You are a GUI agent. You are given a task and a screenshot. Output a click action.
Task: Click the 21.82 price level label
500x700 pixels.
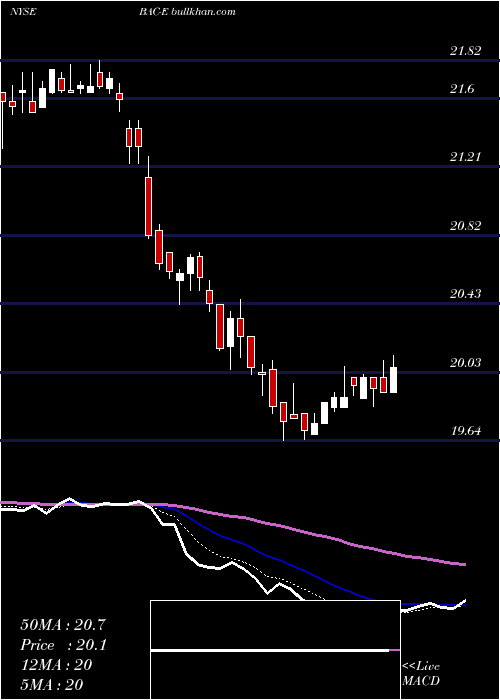tap(466, 51)
